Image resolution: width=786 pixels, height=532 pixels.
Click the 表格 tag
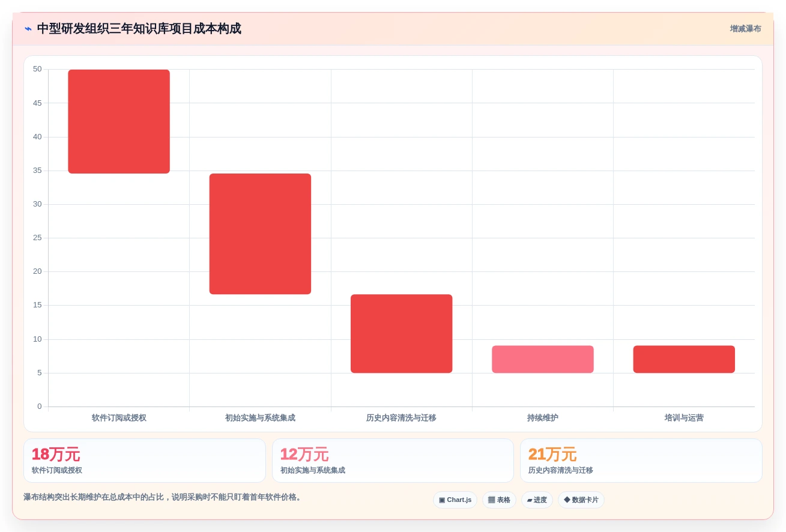[499, 500]
